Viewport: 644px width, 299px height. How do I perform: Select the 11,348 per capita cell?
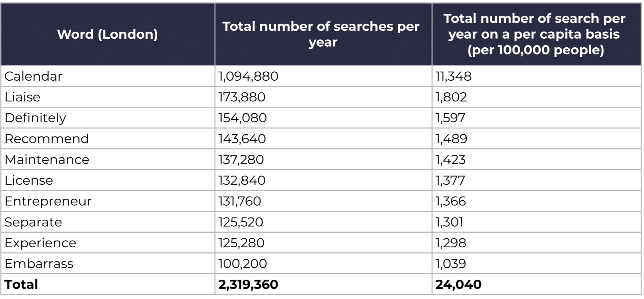tap(453, 76)
